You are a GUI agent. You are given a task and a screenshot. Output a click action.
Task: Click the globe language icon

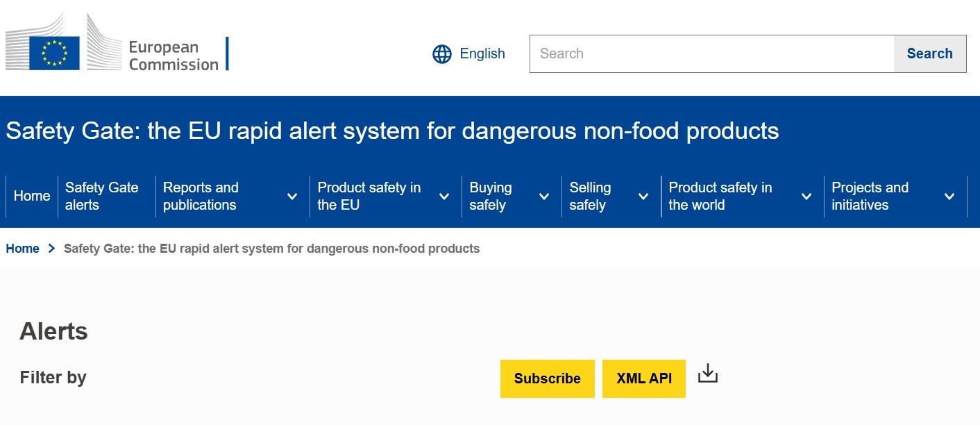tap(442, 54)
